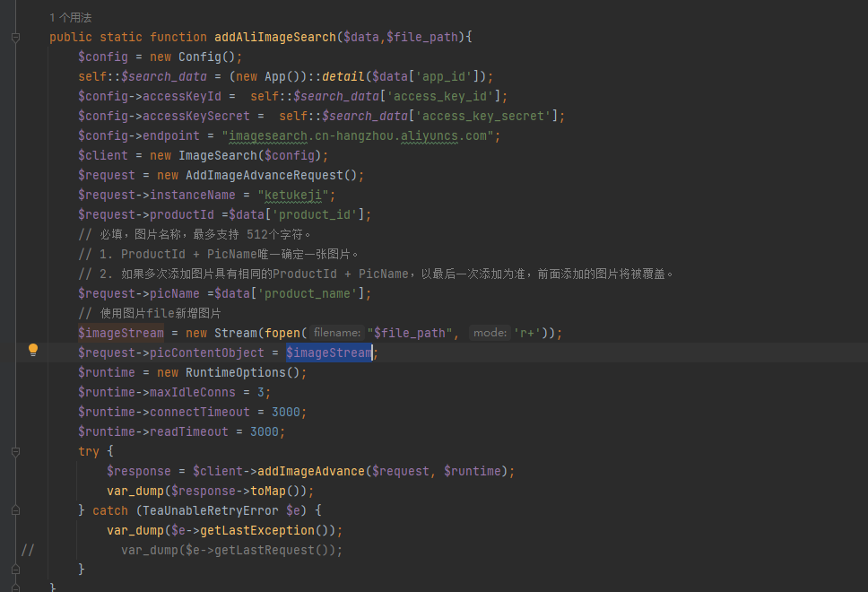This screenshot has height=592, width=868.
Task: Click the 'catch' keyword
Action: (x=110, y=510)
